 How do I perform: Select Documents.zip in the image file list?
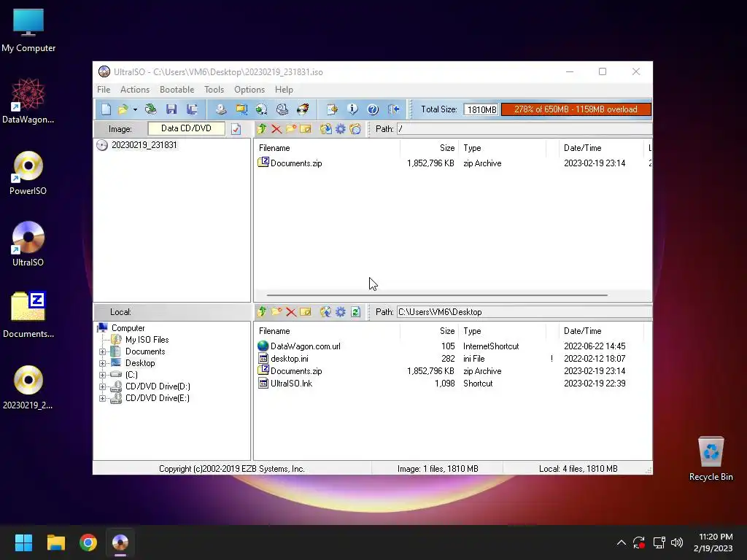click(296, 163)
